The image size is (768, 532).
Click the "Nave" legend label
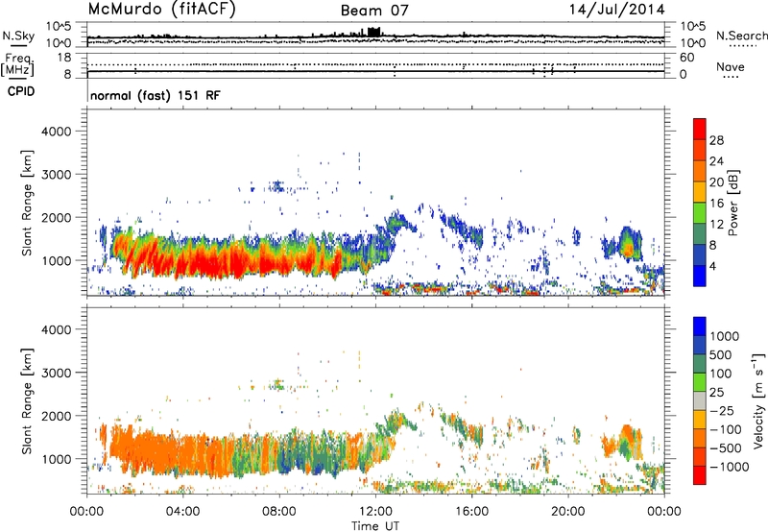(x=731, y=67)
